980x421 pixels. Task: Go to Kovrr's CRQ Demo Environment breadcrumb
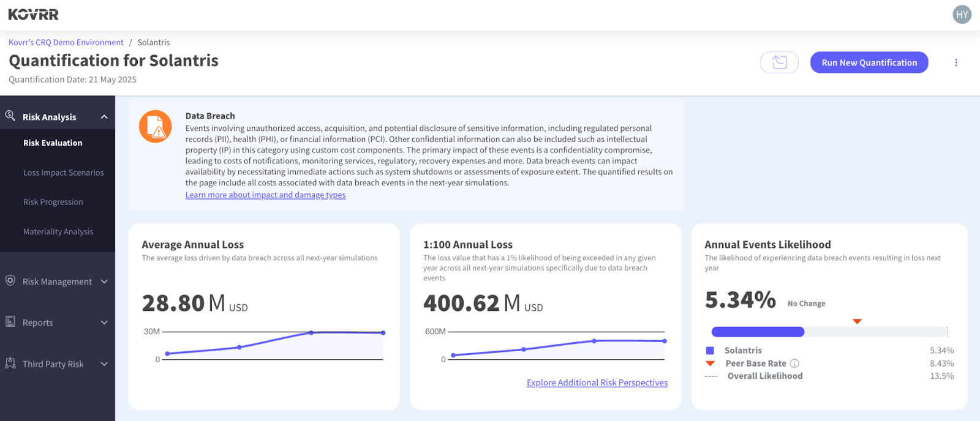66,42
